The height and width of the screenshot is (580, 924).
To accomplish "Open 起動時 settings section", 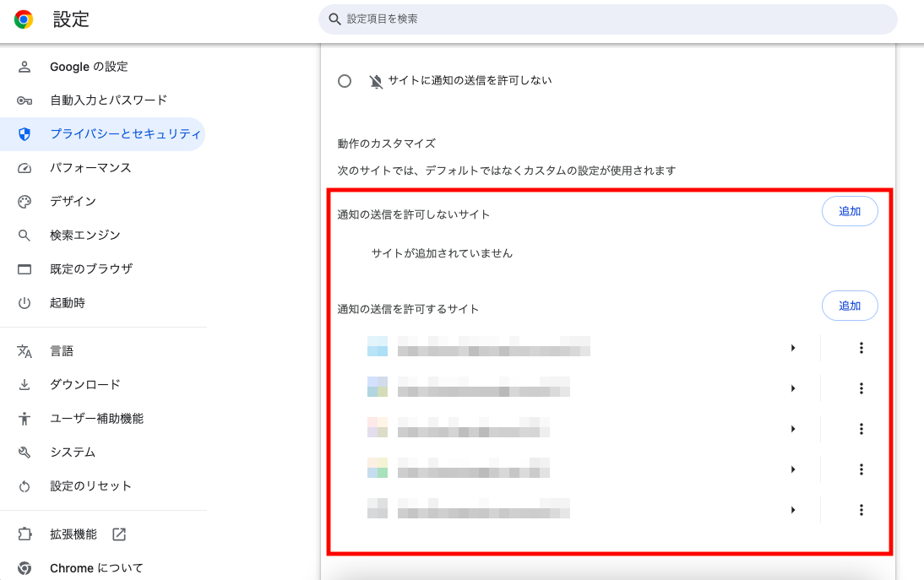I will pos(68,303).
